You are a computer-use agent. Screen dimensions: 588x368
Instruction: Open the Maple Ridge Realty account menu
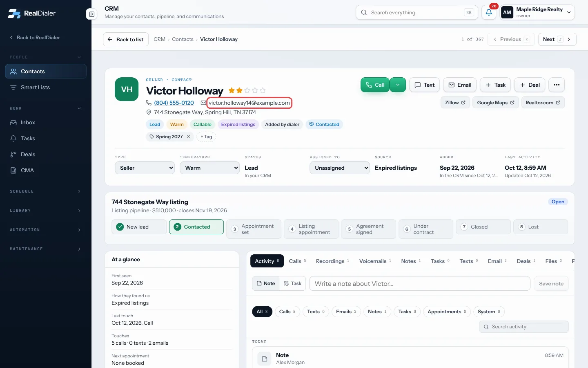pos(537,12)
